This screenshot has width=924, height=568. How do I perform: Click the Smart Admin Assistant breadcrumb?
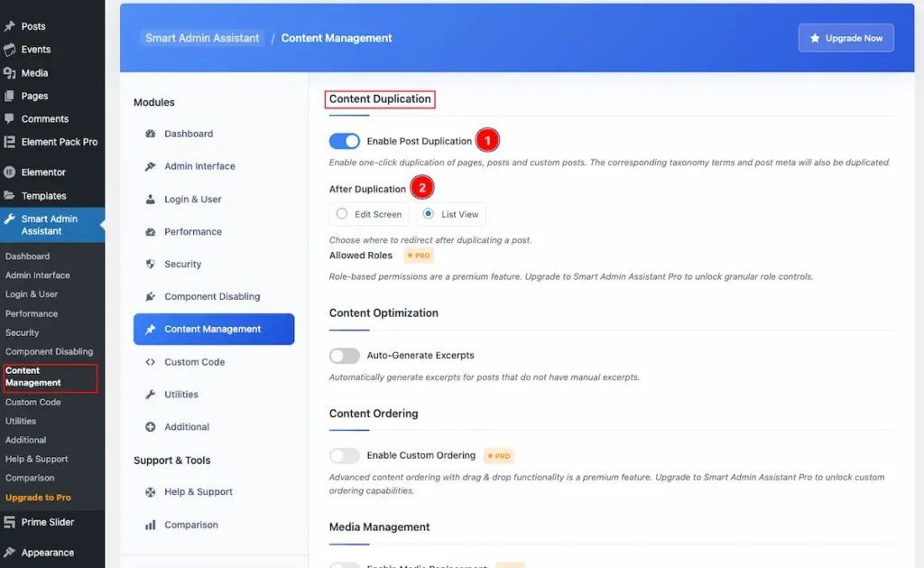(x=202, y=38)
